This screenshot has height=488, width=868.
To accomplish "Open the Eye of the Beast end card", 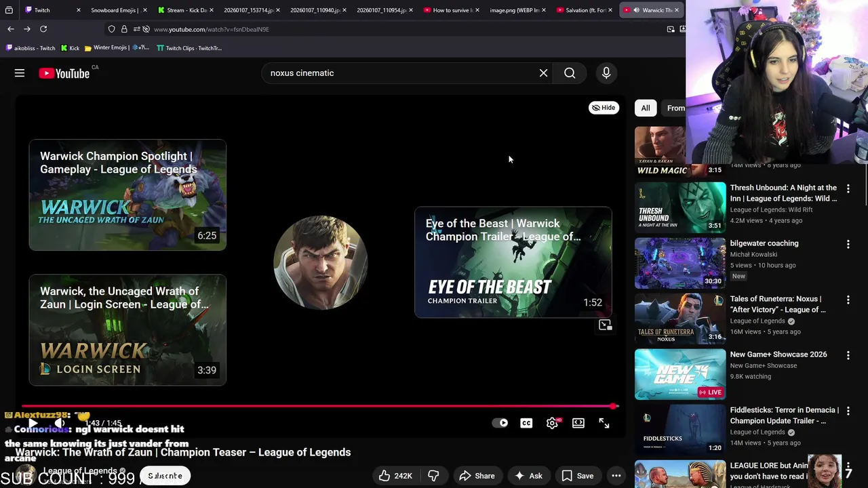I will coord(513,262).
